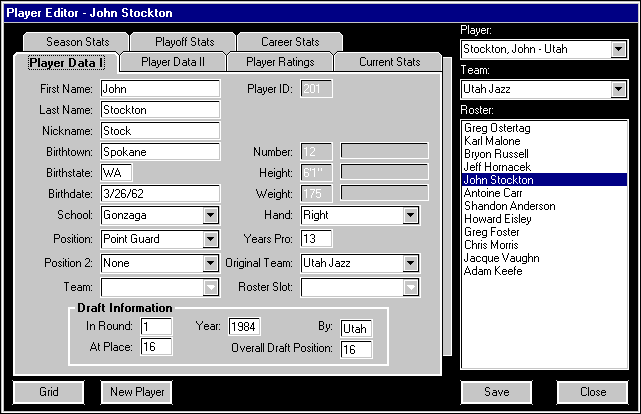The width and height of the screenshot is (641, 414).
Task: Expand the Team dropdown showing Utah Jazz
Action: (616, 89)
